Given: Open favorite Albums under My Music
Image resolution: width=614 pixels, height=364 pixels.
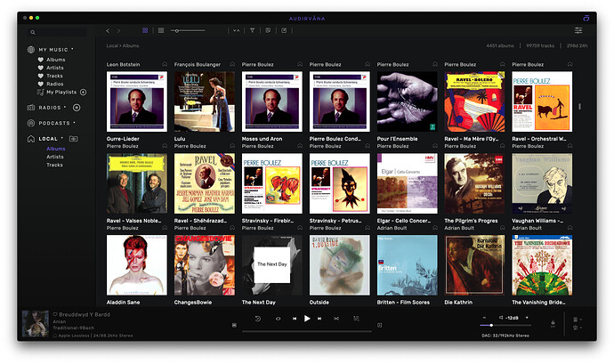Looking at the screenshot, I should click(55, 60).
